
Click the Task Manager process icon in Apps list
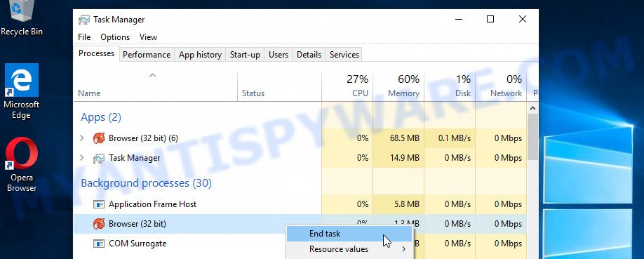click(x=99, y=158)
